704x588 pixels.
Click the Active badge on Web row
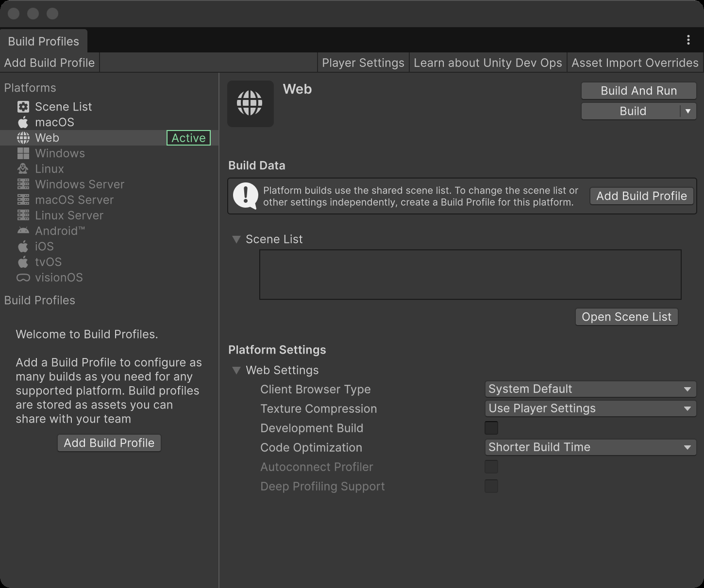coord(188,138)
